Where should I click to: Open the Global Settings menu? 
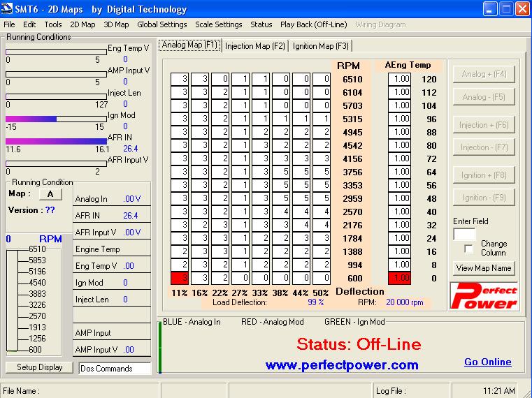tap(161, 24)
